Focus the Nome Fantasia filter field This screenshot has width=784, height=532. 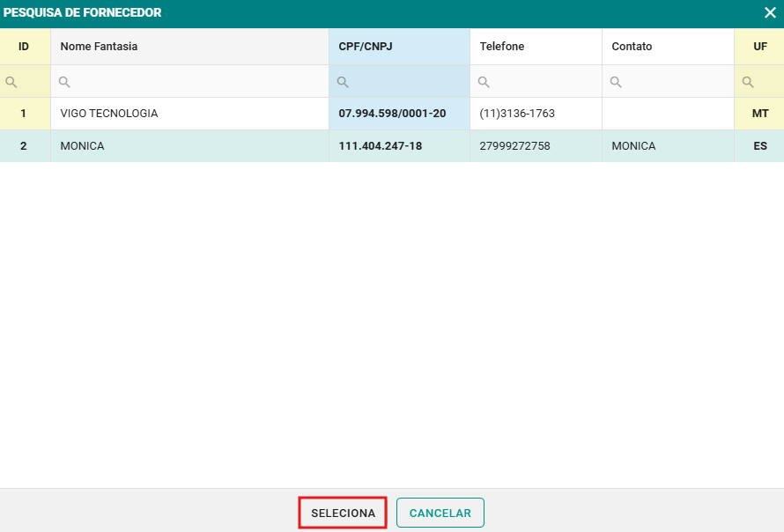click(198, 82)
